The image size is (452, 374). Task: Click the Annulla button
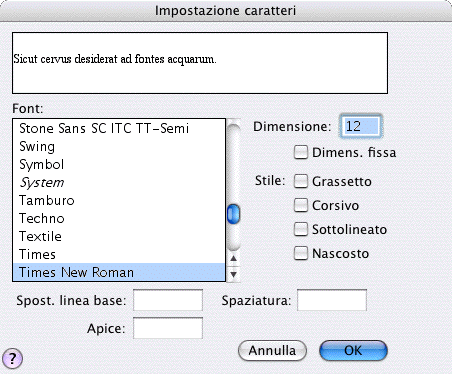coord(272,351)
